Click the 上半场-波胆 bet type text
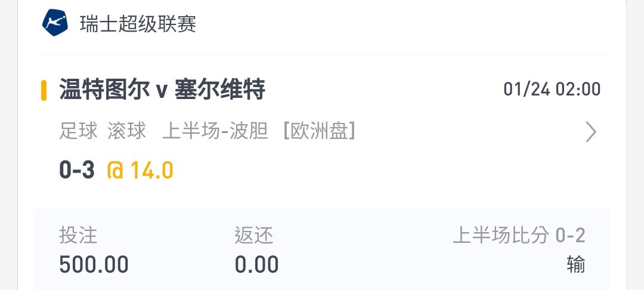Image resolution: width=644 pixels, height=290 pixels. pos(215,131)
